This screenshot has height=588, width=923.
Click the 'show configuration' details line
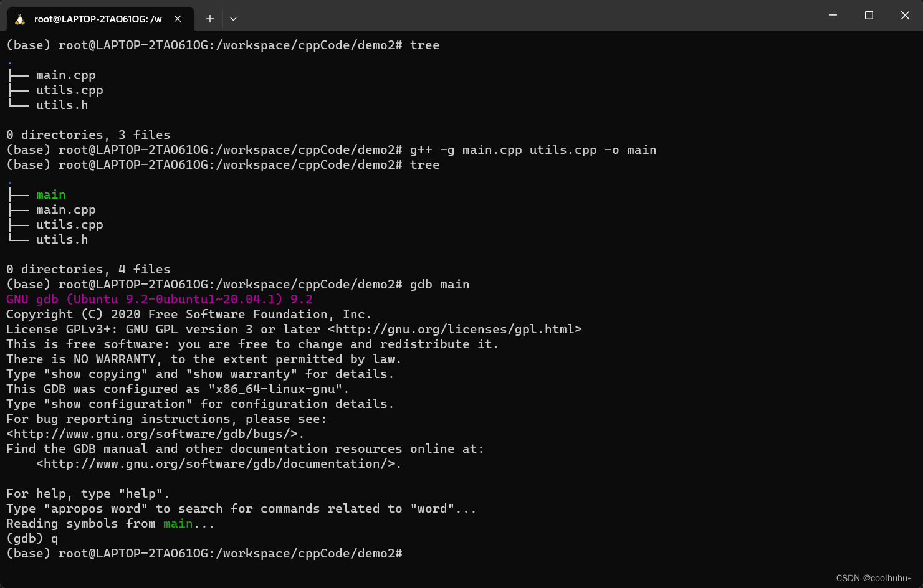coord(200,404)
